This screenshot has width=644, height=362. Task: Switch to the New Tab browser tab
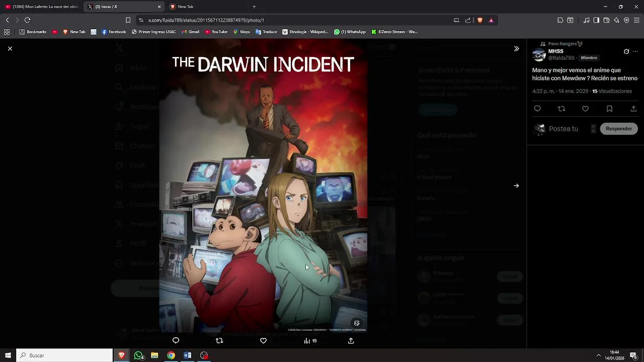pyautogui.click(x=208, y=7)
